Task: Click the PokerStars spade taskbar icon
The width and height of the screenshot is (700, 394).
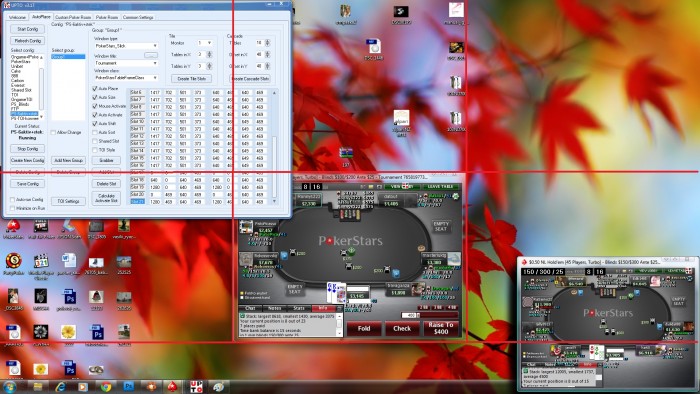Action: click(x=173, y=387)
